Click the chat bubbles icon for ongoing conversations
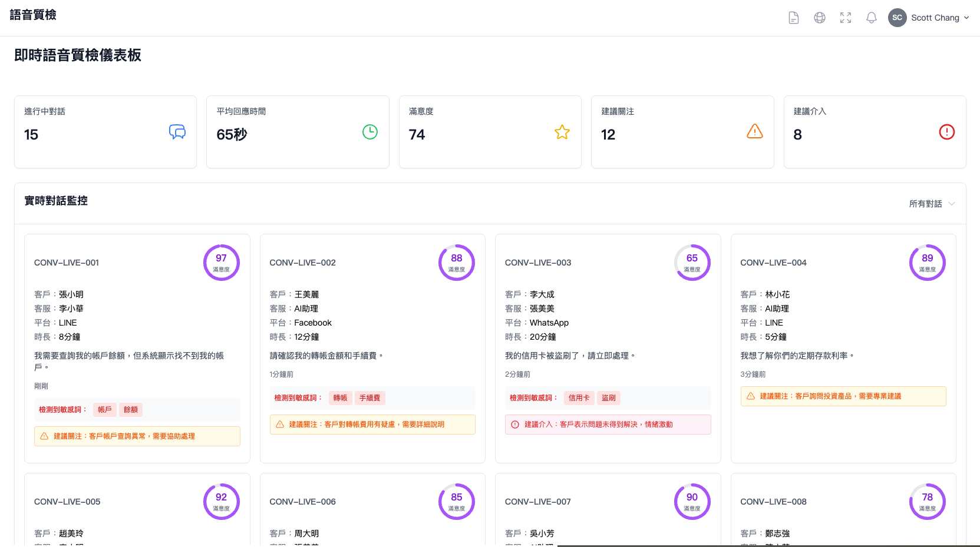The image size is (980, 547). [177, 132]
